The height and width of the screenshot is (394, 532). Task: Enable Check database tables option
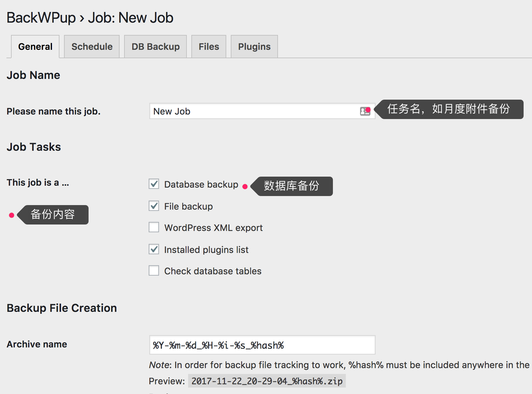154,271
